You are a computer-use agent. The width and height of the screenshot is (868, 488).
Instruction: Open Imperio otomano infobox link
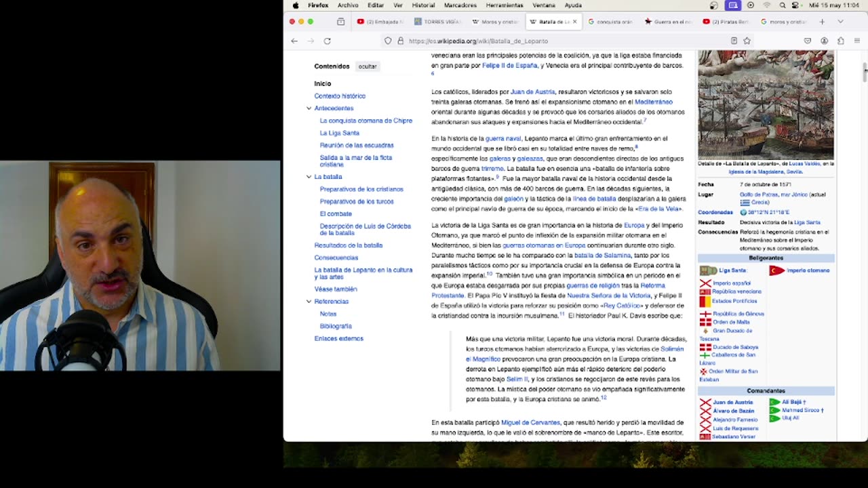(808, 270)
